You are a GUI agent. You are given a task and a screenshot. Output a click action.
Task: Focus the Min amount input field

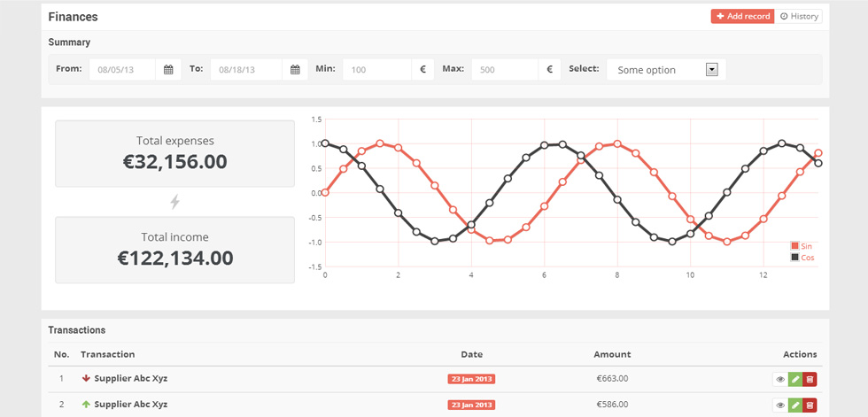(x=377, y=70)
